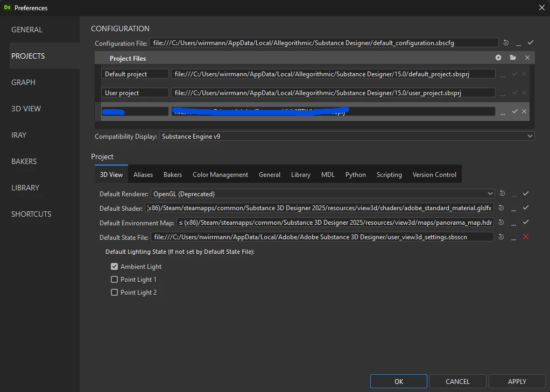Go to 3D VIEW preferences section
Screen dimensions: 550x392
click(x=45, y=108)
